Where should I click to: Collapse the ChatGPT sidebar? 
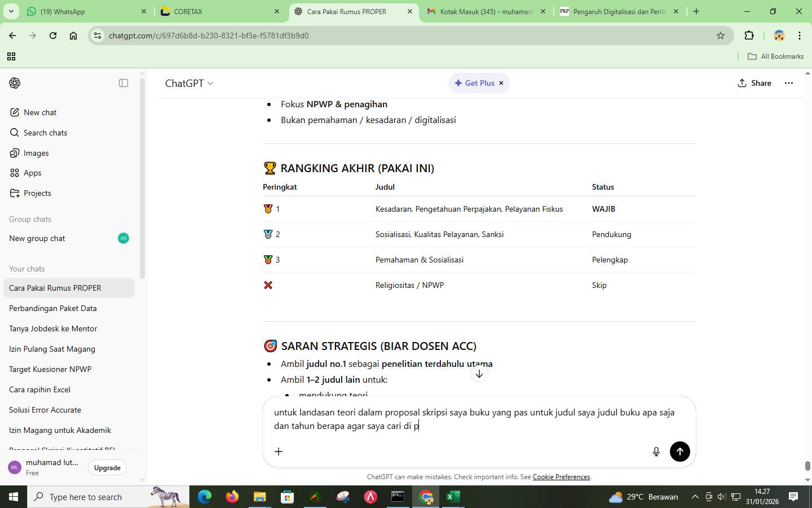[x=123, y=83]
